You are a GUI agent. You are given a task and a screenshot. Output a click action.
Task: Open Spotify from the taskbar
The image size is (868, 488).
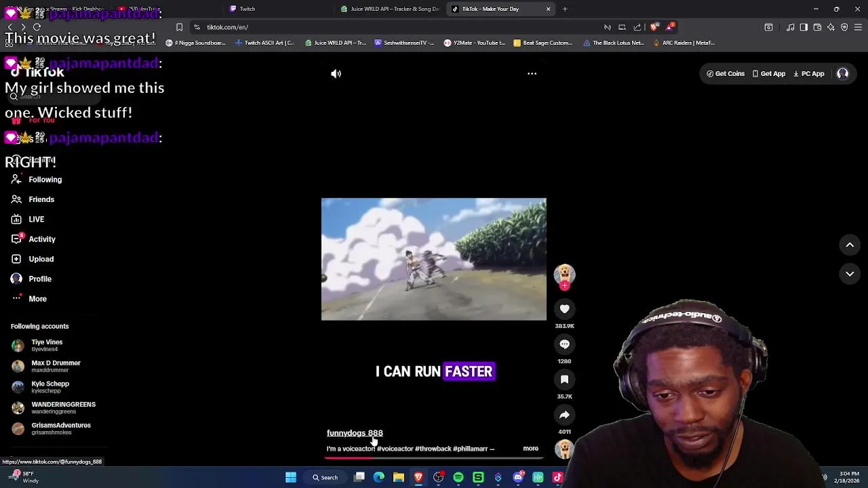(458, 478)
